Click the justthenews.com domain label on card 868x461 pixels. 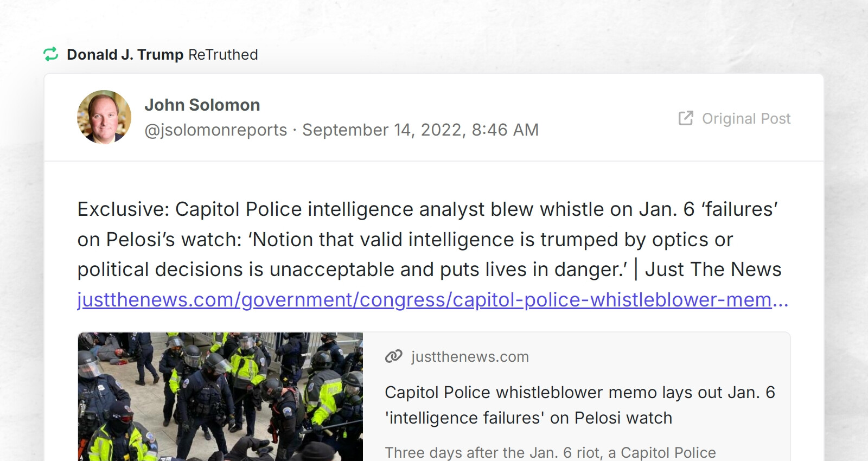click(x=470, y=357)
